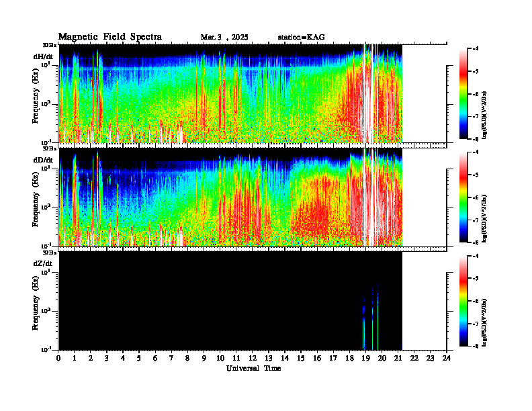Screen dimensions: 532x411
Task: Click the log PSD units label beside the dZ/dt color bar
Action: click(x=484, y=322)
